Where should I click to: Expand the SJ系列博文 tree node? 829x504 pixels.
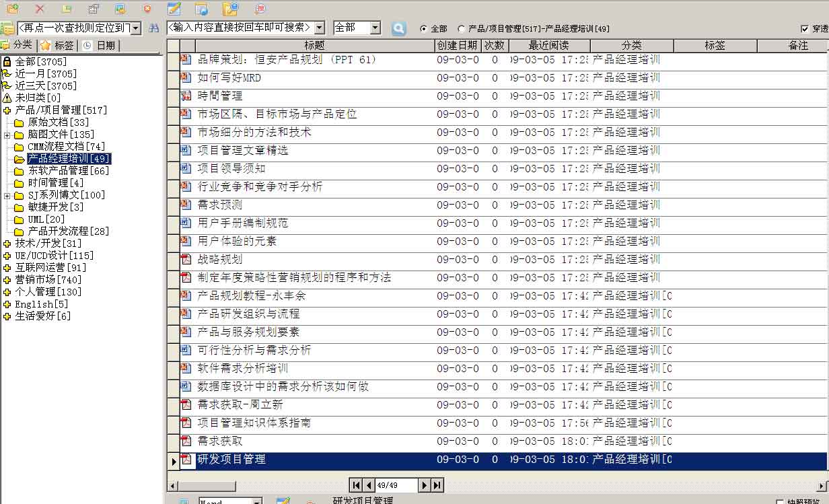click(7, 196)
